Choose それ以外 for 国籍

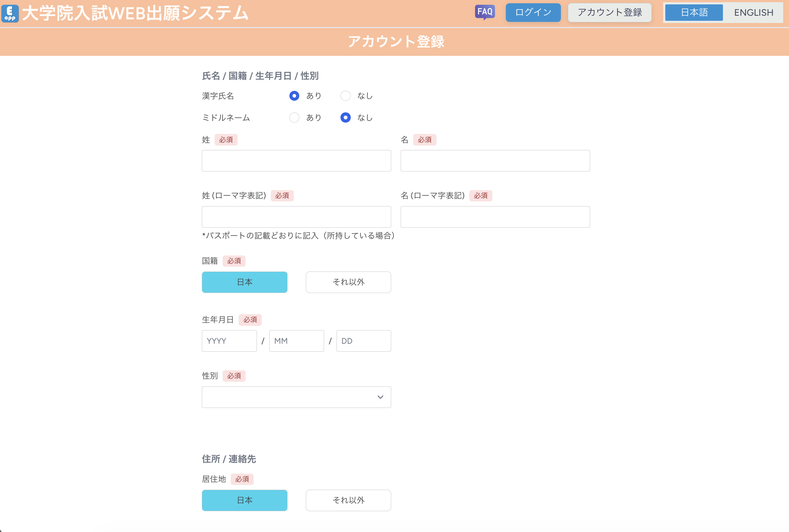348,282
